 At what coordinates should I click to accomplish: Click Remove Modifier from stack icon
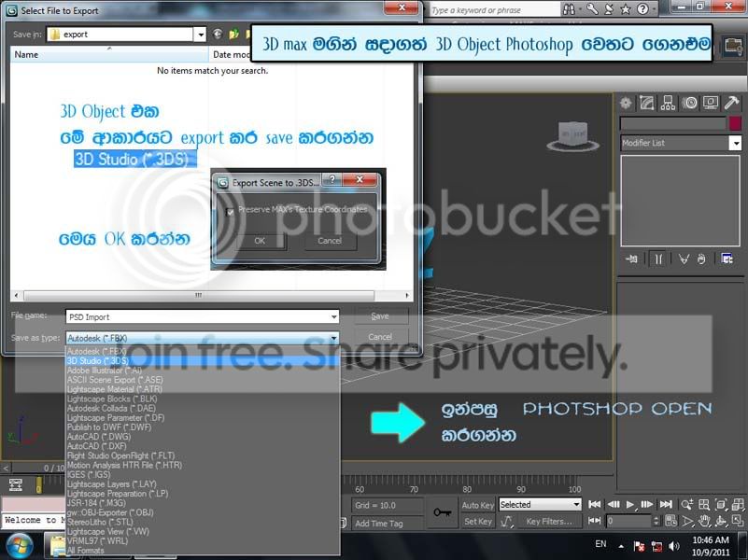click(x=701, y=259)
